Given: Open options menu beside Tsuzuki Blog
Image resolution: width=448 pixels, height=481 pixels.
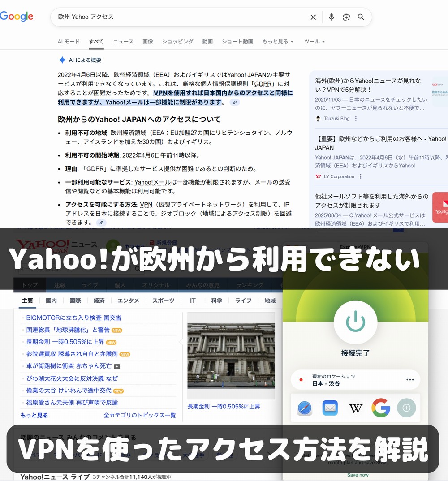Looking at the screenshot, I should 356,119.
